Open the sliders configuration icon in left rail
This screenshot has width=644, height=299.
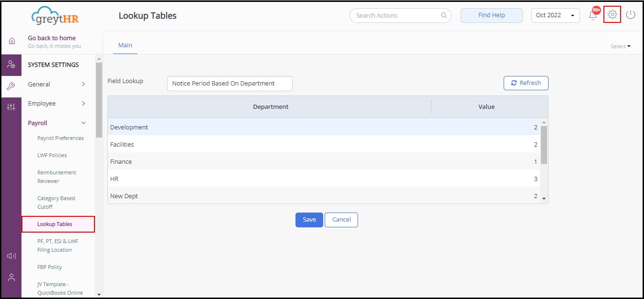click(11, 107)
